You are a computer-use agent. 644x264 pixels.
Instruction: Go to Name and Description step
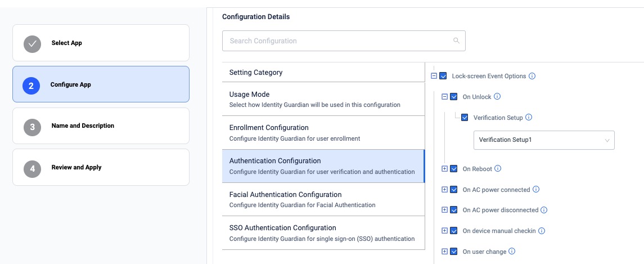(101, 126)
